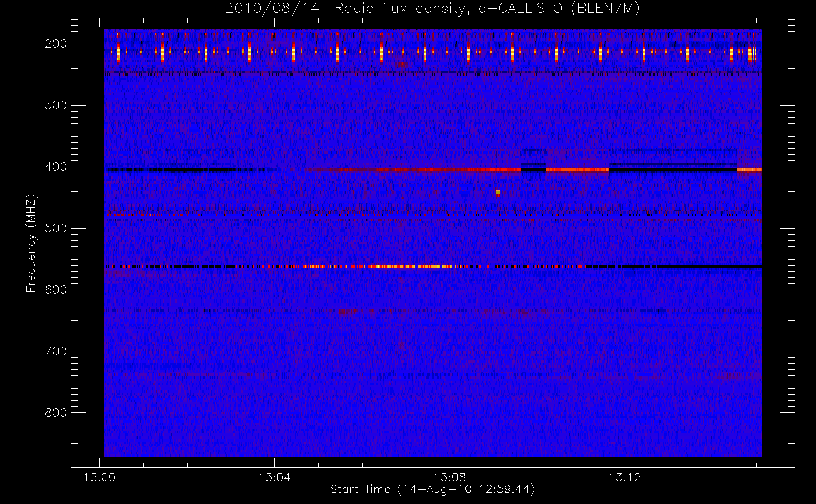Click the 200 frequency tick label

pos(56,44)
